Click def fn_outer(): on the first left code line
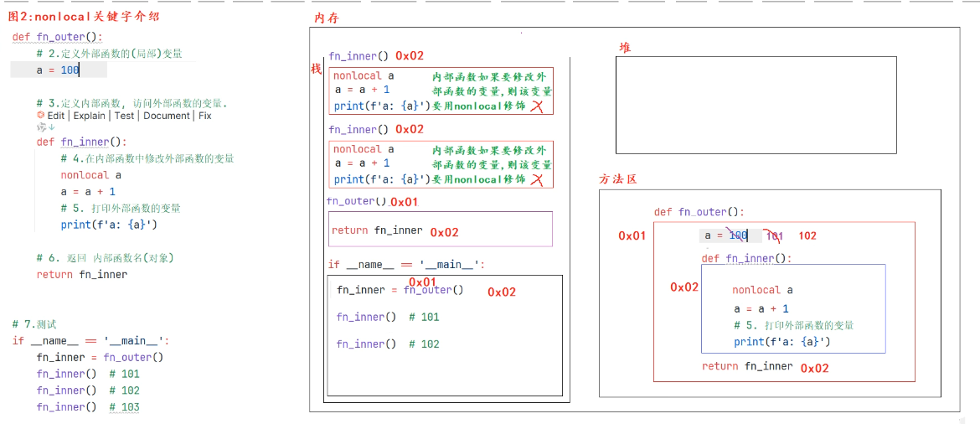 coord(58,38)
